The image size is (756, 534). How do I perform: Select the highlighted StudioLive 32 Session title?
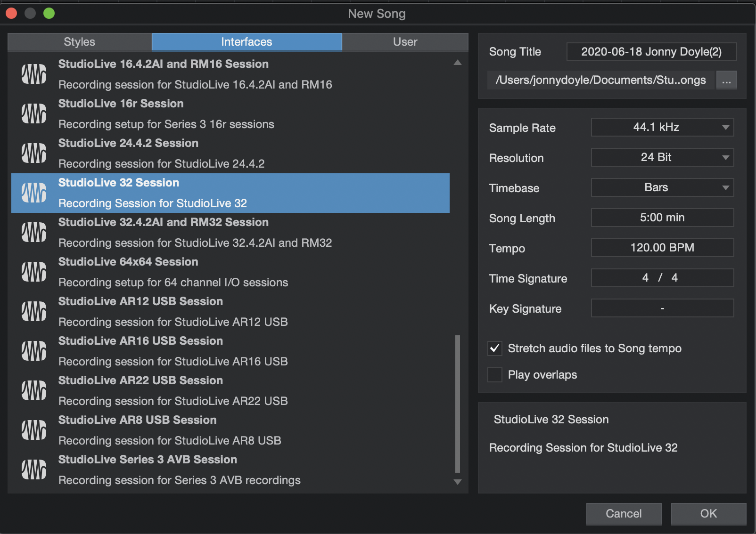(119, 183)
